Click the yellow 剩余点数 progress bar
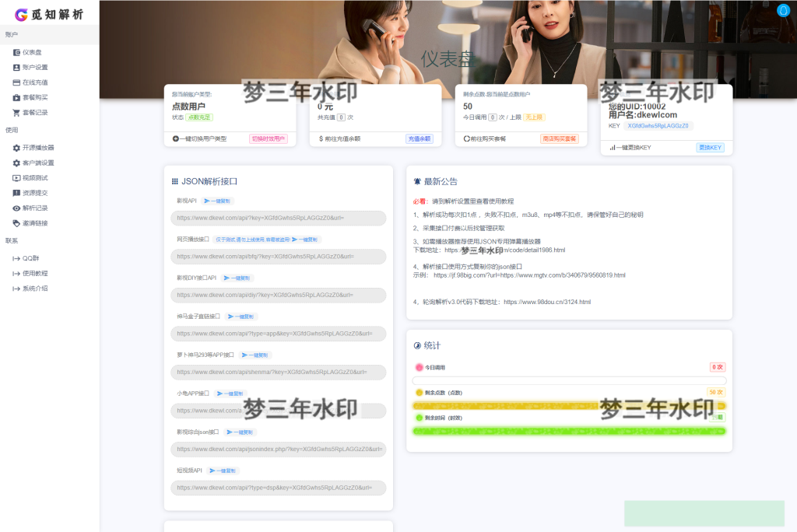This screenshot has width=797, height=532. pyautogui.click(x=569, y=406)
